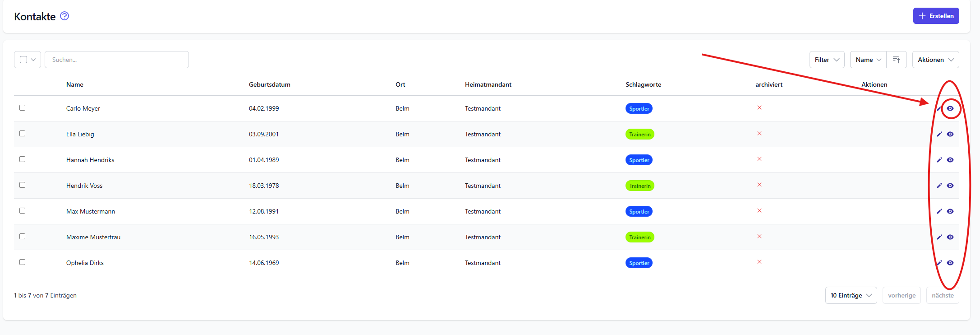Select the checkbox for Carlo Meyer
The height and width of the screenshot is (335, 980).
tap(23, 108)
